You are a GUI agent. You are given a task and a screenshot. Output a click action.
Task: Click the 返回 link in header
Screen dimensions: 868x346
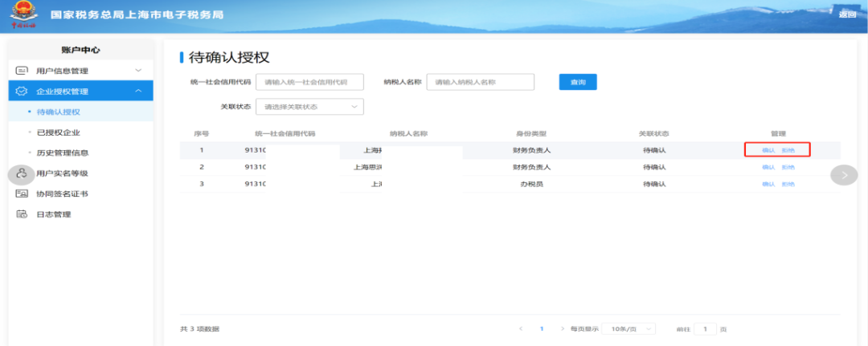847,14
